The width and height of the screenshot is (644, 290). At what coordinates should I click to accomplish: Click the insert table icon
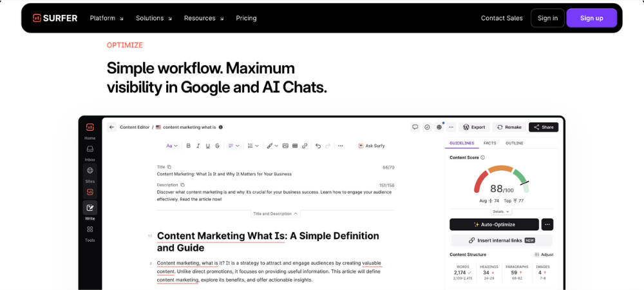(x=295, y=146)
